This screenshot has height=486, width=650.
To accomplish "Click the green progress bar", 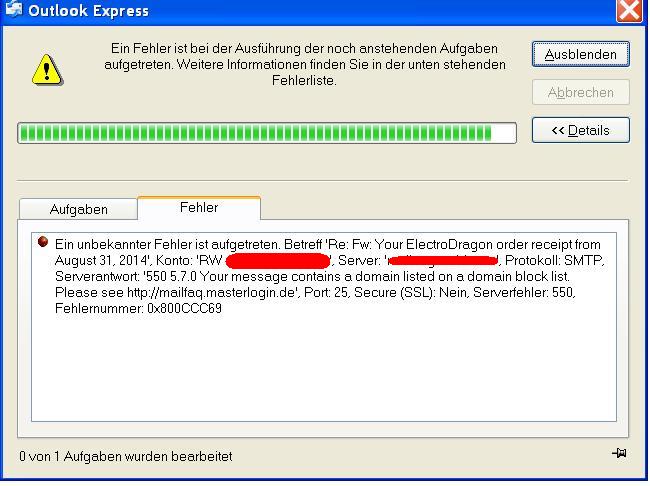I will 267,133.
